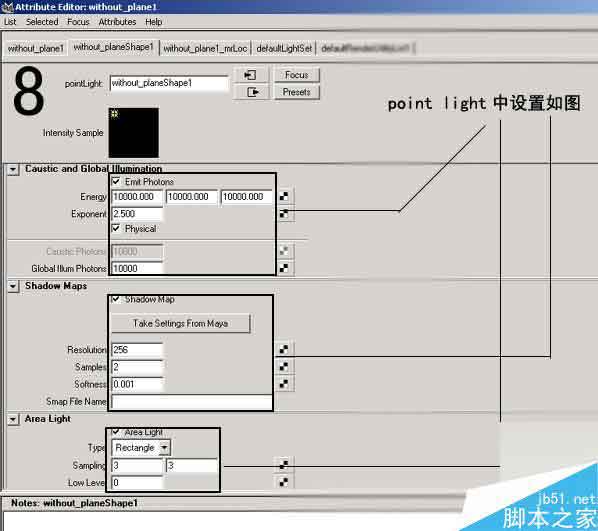Toggle the Shadow Map checkbox
The width and height of the screenshot is (598, 531).
pyautogui.click(x=116, y=299)
